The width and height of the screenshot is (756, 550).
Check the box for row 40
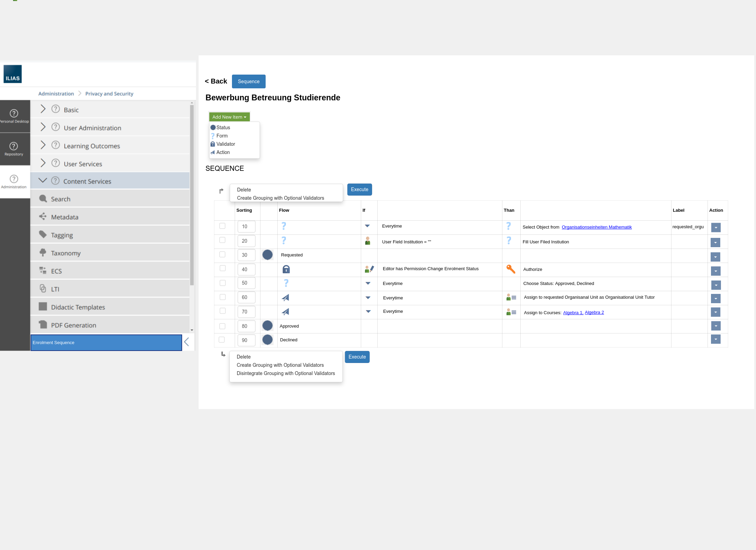coord(222,268)
